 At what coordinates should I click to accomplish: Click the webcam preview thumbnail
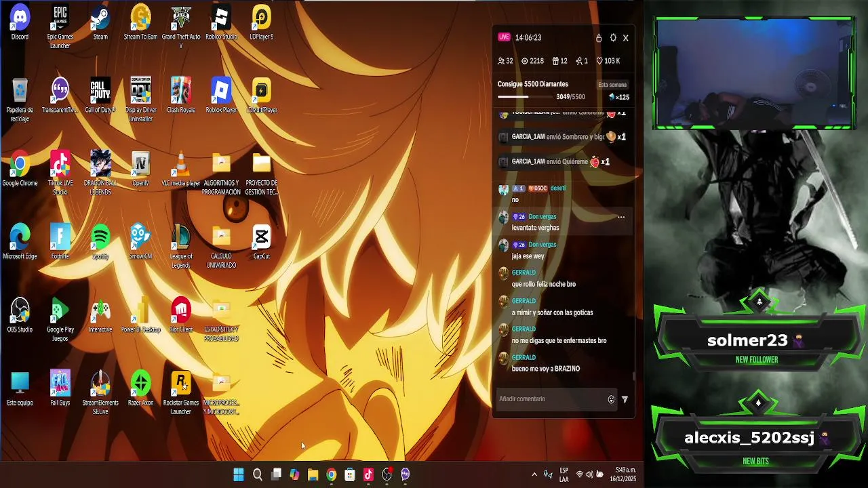(x=753, y=73)
